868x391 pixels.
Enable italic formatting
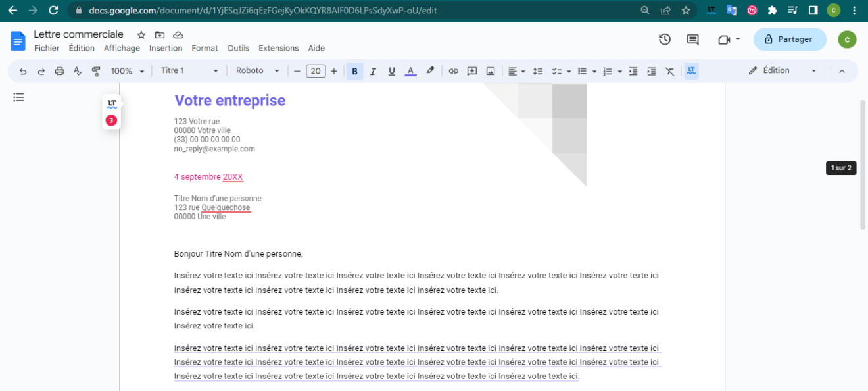373,70
